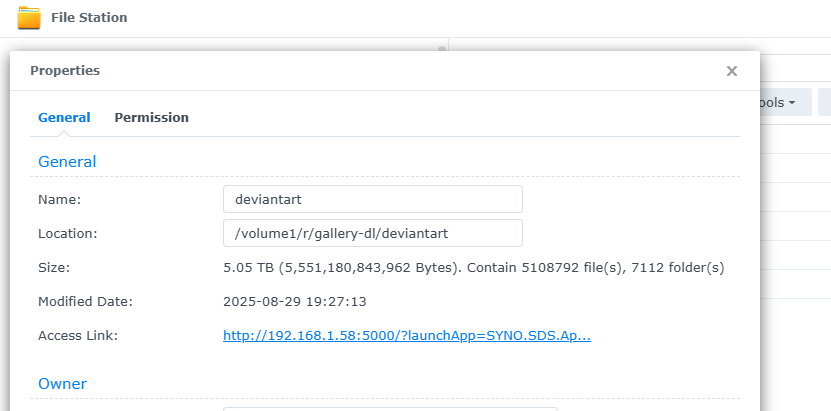Click the Owner section heading

(63, 383)
